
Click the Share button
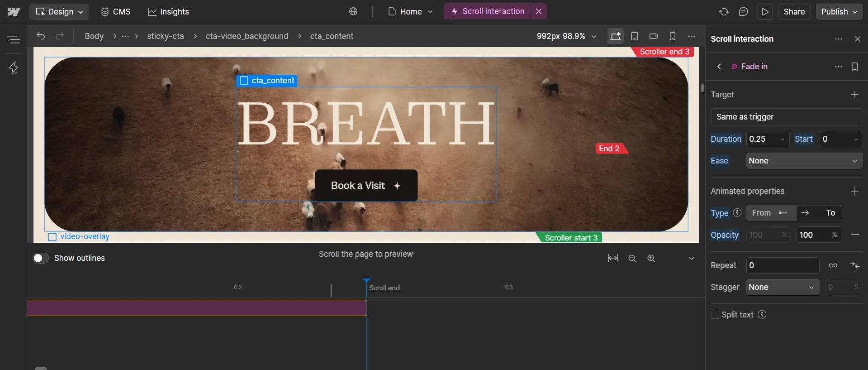(794, 12)
